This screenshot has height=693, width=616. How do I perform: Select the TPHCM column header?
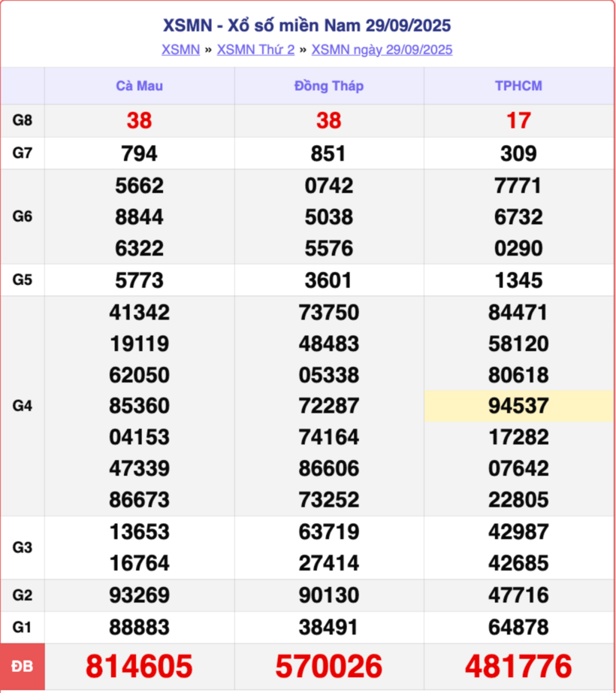[x=518, y=86]
